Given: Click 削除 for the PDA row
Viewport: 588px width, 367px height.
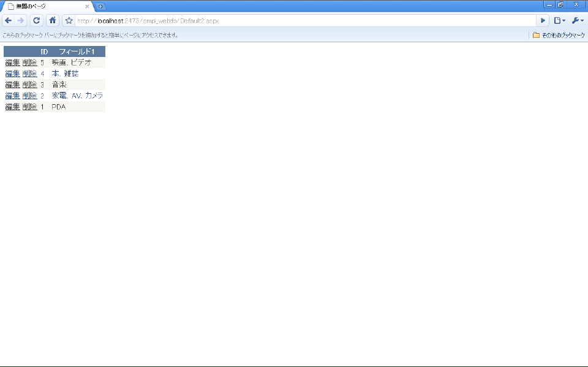Looking at the screenshot, I should tap(29, 107).
